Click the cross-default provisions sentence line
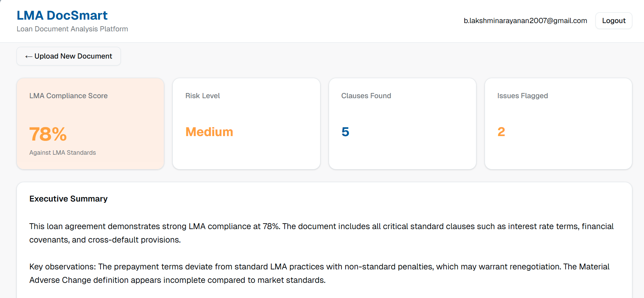This screenshot has width=644, height=298. tap(105, 240)
